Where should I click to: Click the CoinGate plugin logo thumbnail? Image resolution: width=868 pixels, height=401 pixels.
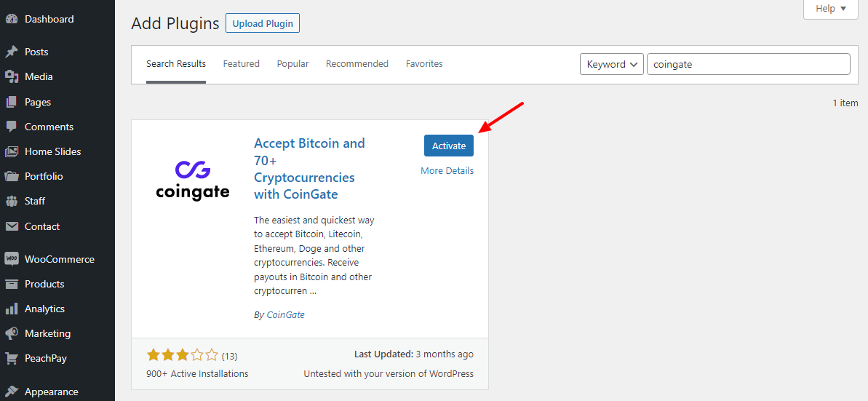tap(193, 180)
